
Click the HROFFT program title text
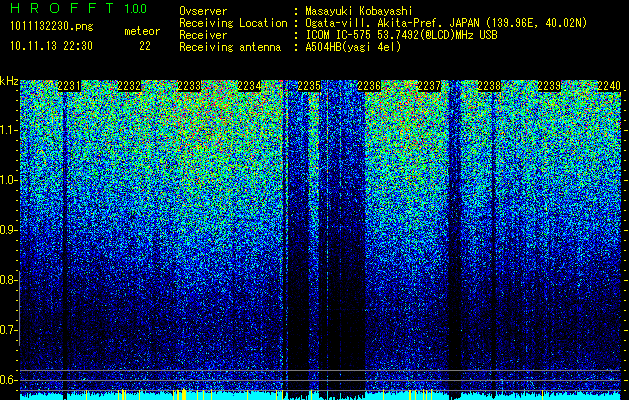click(62, 8)
